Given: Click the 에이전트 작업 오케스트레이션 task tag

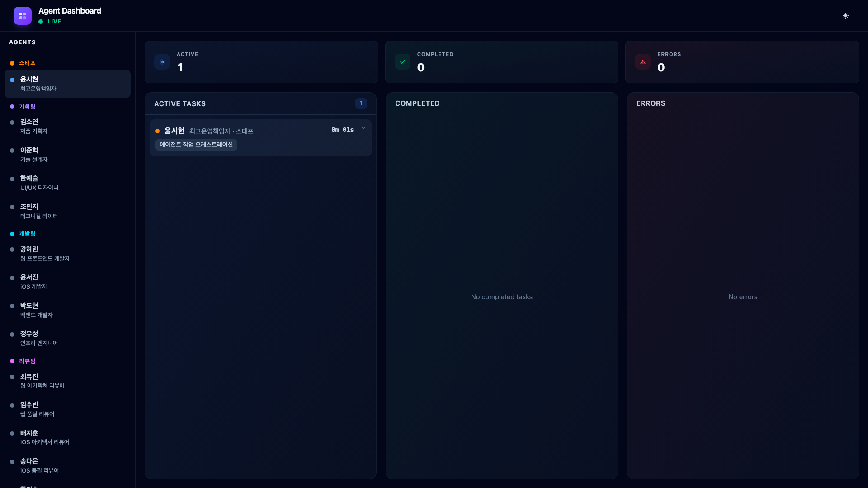Looking at the screenshot, I should (x=196, y=145).
